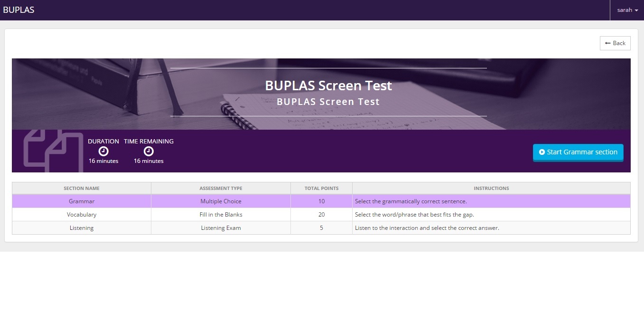
Task: Click the BUPLAS logo in the navbar
Action: click(x=19, y=9)
